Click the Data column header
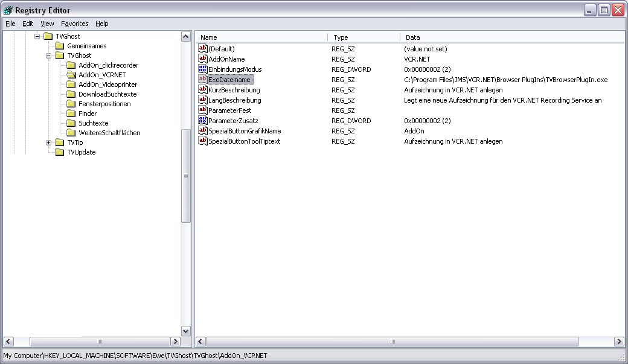This screenshot has height=364, width=628. 512,37
